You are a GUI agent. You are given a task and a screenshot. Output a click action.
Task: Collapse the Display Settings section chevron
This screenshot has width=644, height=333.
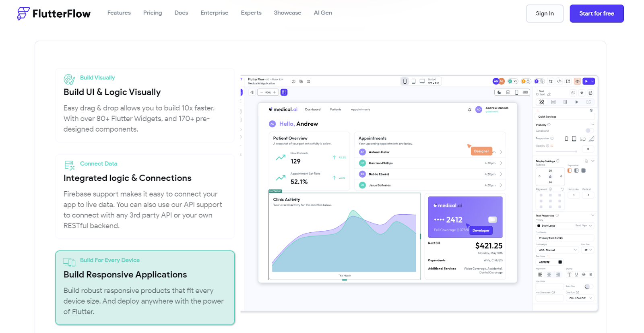[x=592, y=161]
